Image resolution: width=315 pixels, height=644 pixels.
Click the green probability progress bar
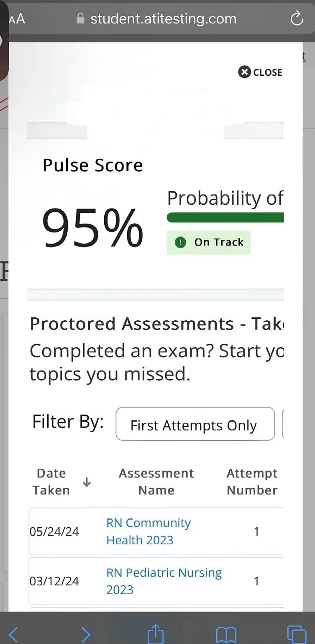tap(225, 217)
